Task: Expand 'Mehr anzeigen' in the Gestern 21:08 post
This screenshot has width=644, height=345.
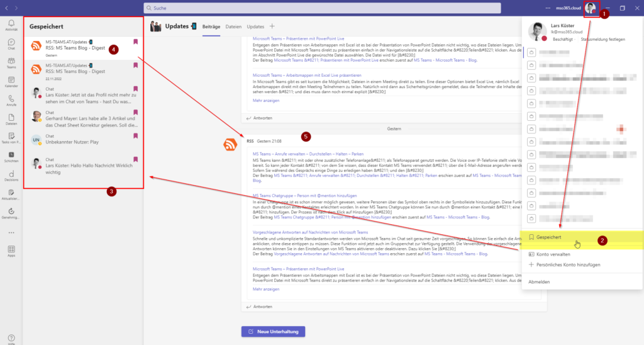Action: click(266, 289)
